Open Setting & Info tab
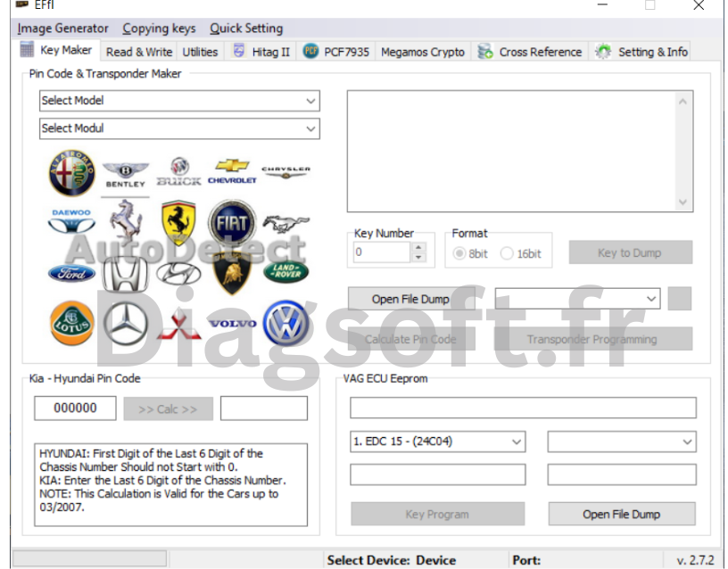 click(641, 52)
